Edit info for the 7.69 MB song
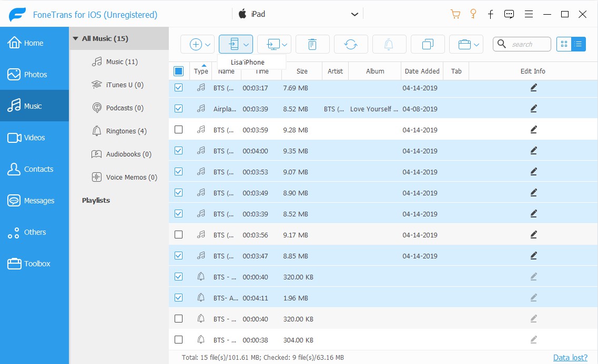598x364 pixels. 533,88
